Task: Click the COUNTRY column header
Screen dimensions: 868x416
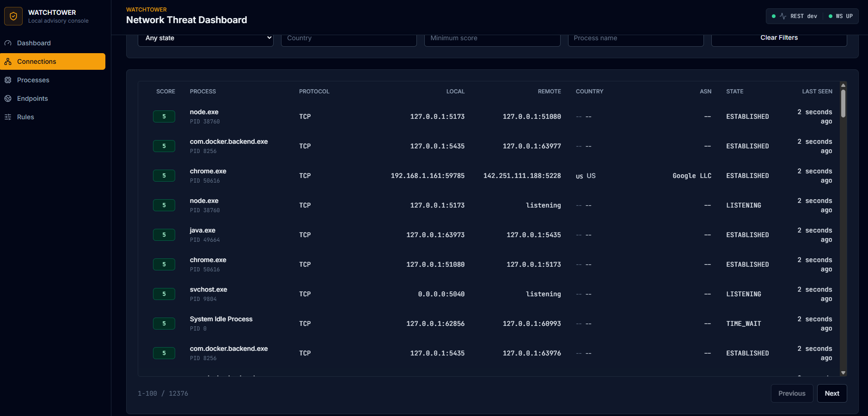Action: click(x=589, y=92)
